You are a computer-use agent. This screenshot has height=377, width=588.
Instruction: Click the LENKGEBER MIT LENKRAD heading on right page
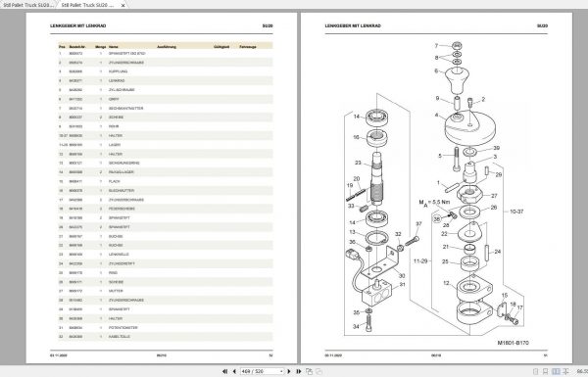(x=353, y=25)
